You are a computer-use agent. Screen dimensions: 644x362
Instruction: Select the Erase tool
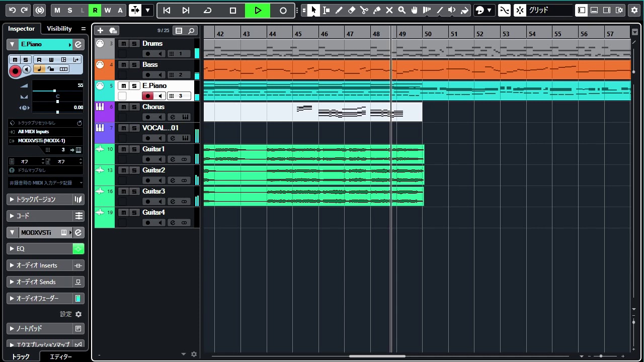pos(351,10)
